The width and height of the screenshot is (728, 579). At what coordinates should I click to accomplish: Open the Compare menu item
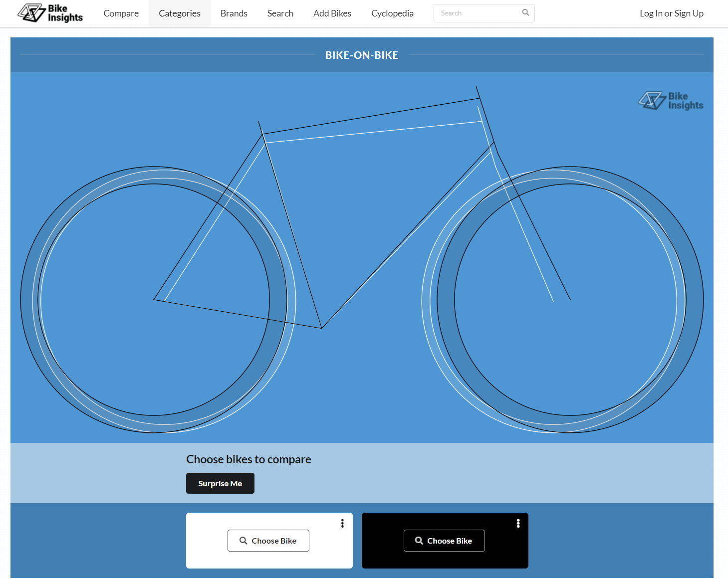coord(121,13)
